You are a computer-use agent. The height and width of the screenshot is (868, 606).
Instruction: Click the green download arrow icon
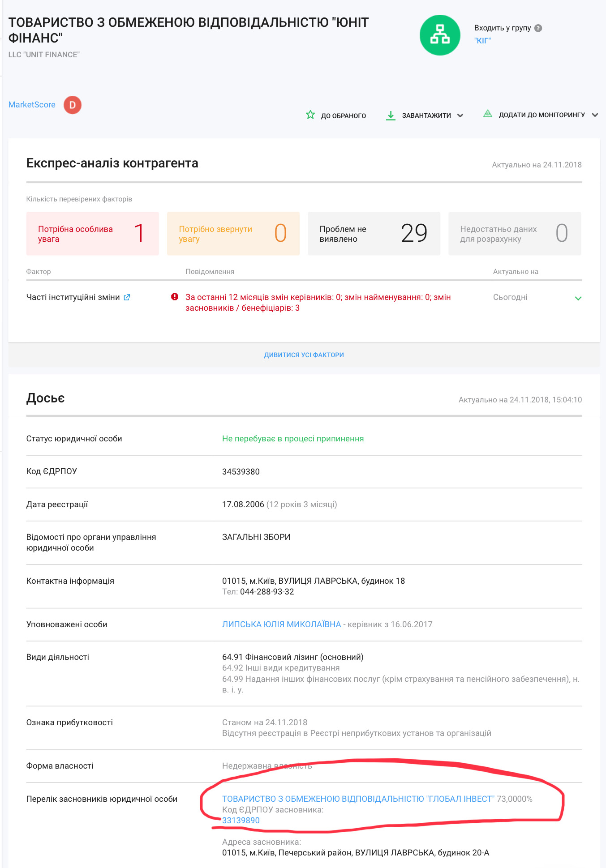coord(391,115)
